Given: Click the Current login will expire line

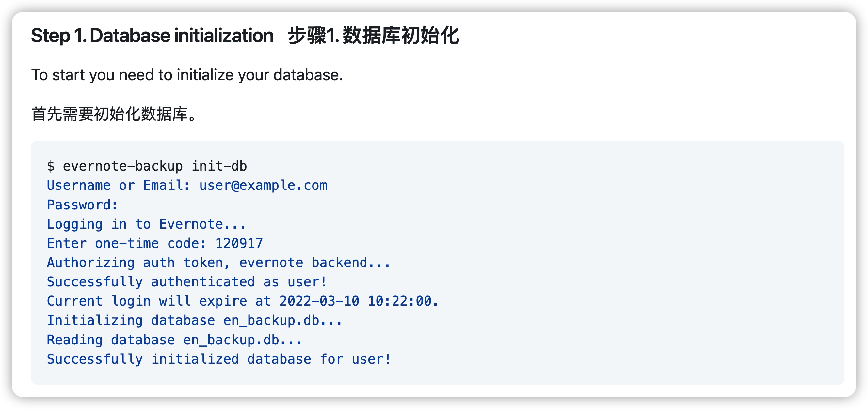Looking at the screenshot, I should [243, 301].
